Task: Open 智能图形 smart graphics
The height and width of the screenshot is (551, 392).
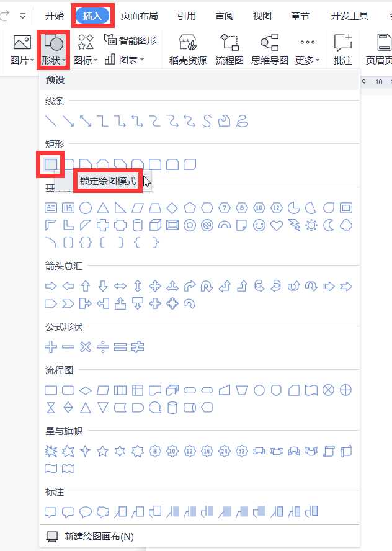Action: pyautogui.click(x=130, y=40)
